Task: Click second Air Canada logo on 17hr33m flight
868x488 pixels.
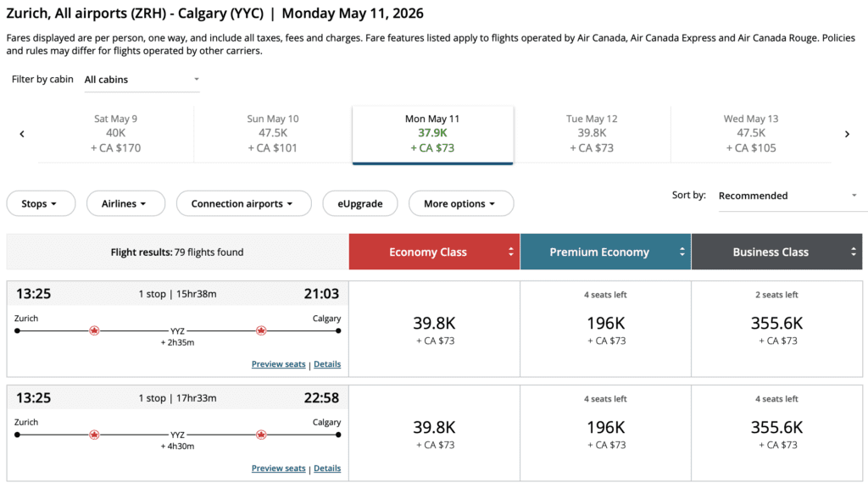Action: click(261, 434)
